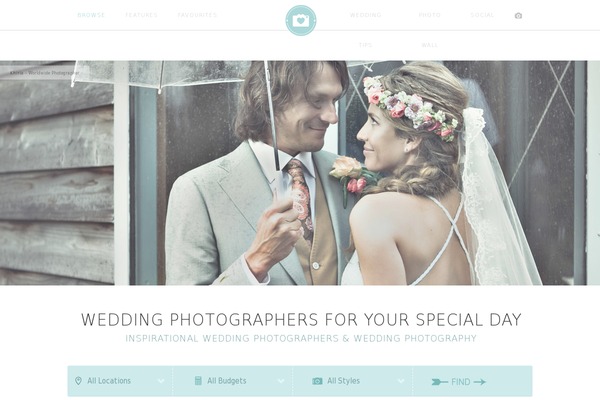
Task: Click the FIND button text
Action: [x=461, y=382]
